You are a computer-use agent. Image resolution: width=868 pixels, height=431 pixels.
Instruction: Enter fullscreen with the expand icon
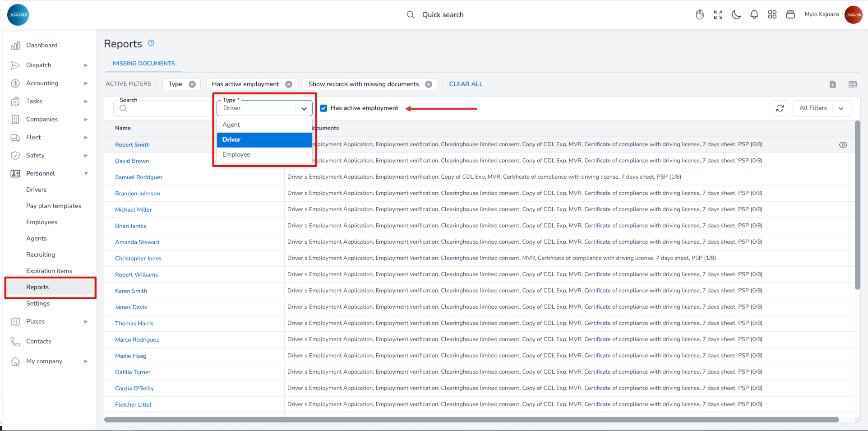[718, 14]
